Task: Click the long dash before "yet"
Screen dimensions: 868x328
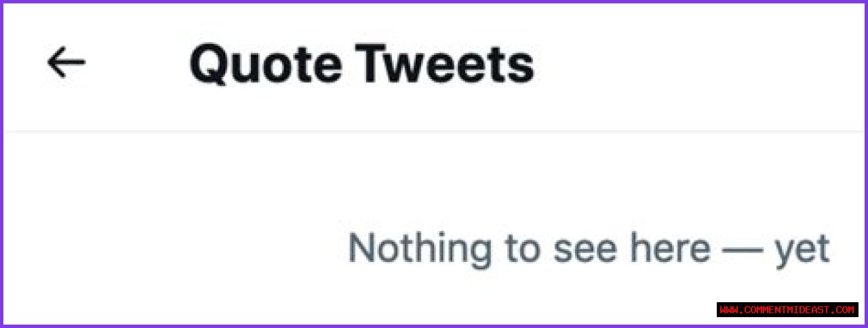Action: [x=743, y=250]
